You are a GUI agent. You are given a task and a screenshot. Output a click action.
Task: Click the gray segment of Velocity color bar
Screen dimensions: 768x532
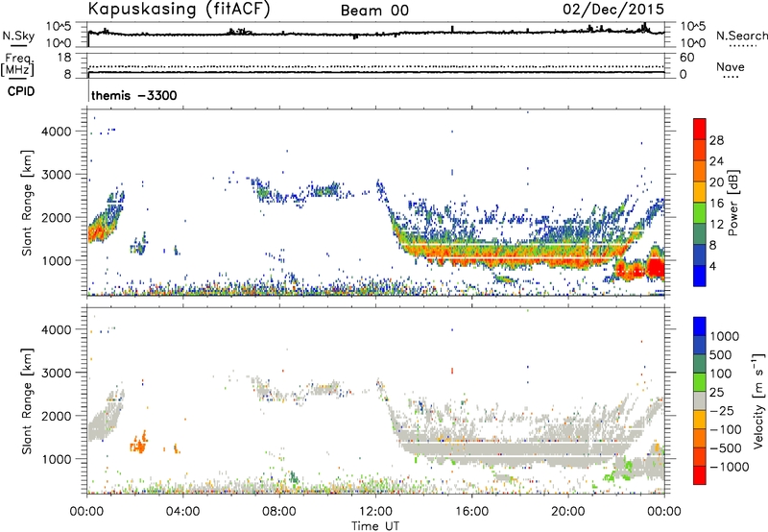tap(700, 400)
